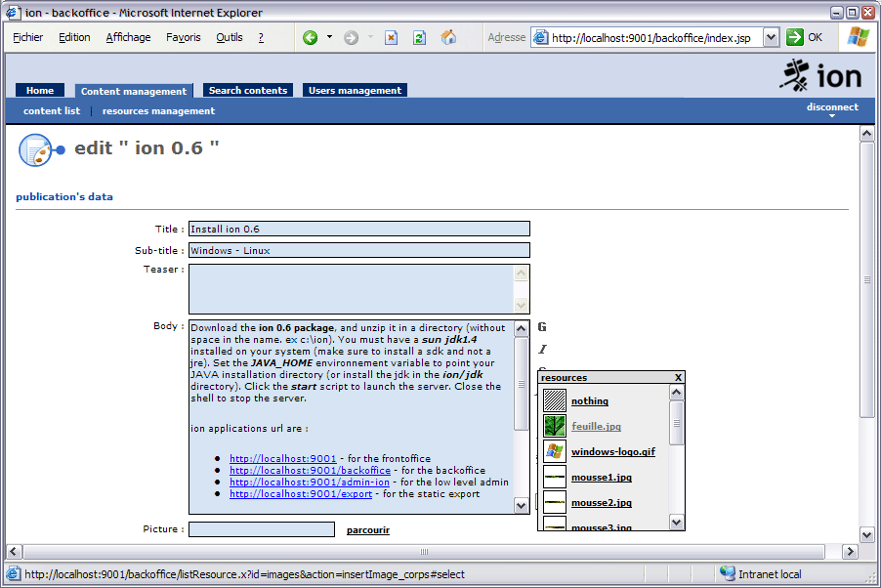The width and height of the screenshot is (881, 588).
Task: Click into the Picture input field
Action: click(261, 529)
